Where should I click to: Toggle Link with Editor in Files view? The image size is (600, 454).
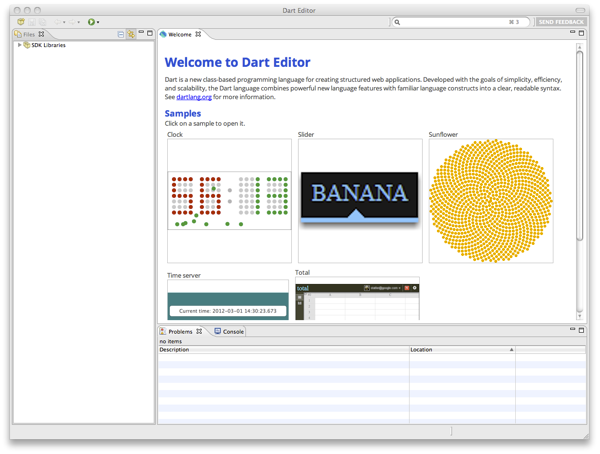pos(131,34)
